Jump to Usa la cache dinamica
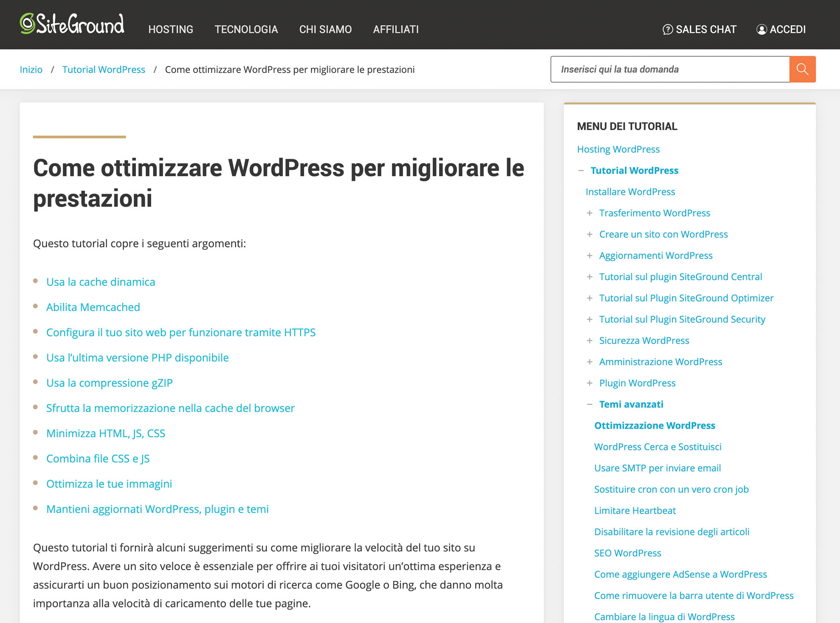The height and width of the screenshot is (623, 840). click(100, 282)
